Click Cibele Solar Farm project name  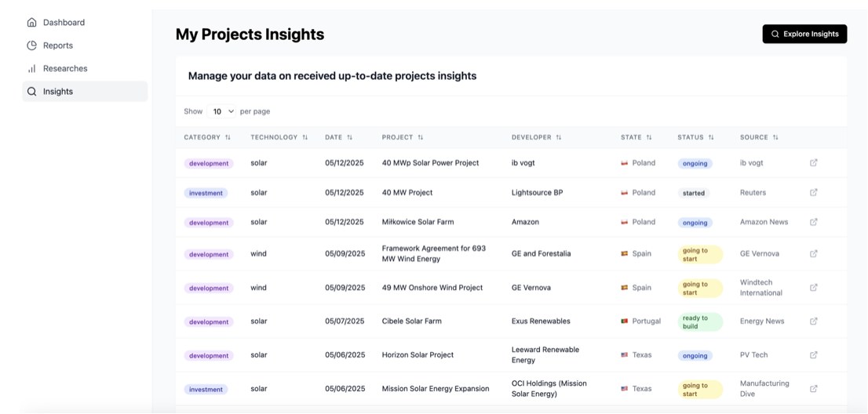[x=411, y=321]
